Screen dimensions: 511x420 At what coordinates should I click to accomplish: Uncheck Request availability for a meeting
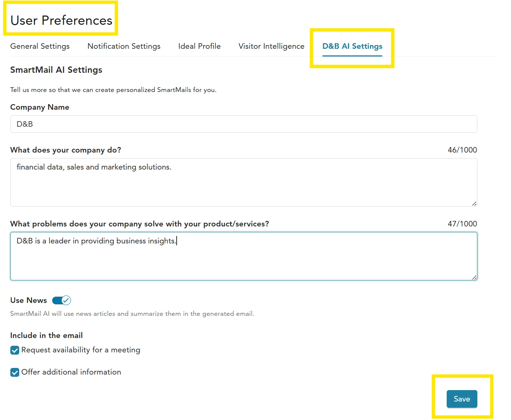(x=15, y=350)
